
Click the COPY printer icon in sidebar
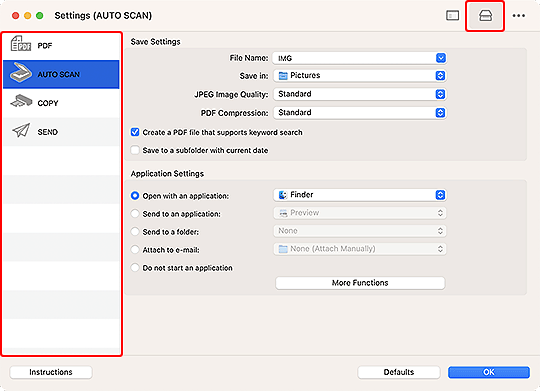coord(21,101)
